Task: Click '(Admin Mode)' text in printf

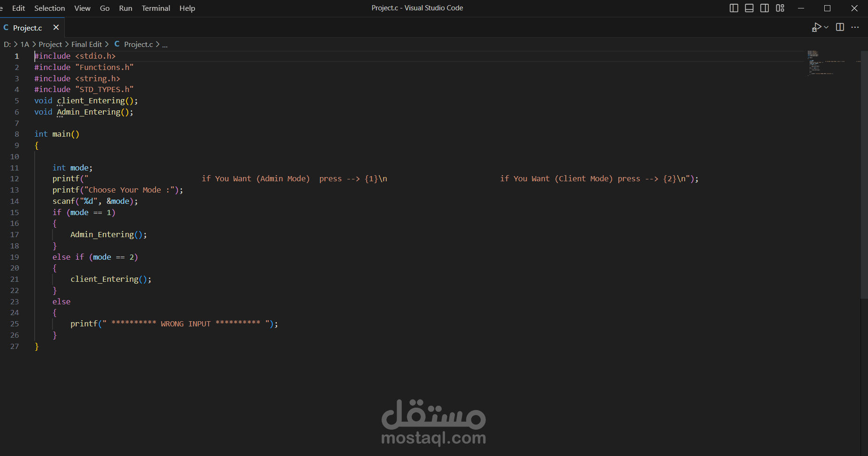Action: coord(283,178)
